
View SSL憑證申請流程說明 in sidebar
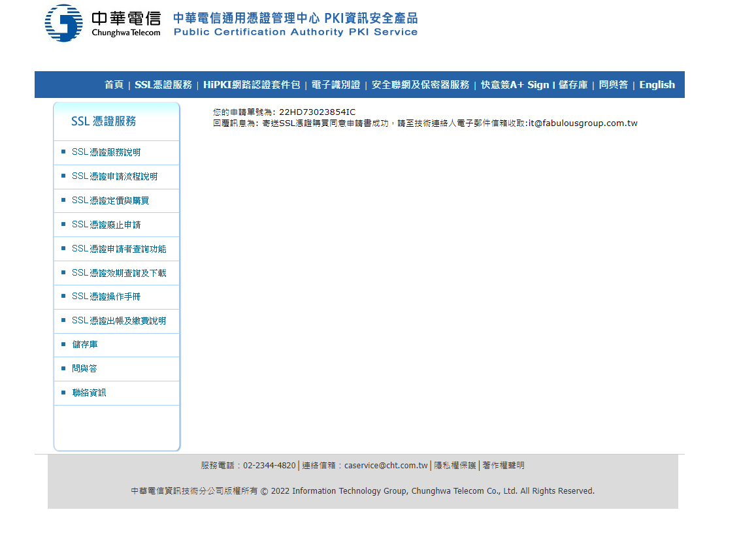[x=114, y=176]
